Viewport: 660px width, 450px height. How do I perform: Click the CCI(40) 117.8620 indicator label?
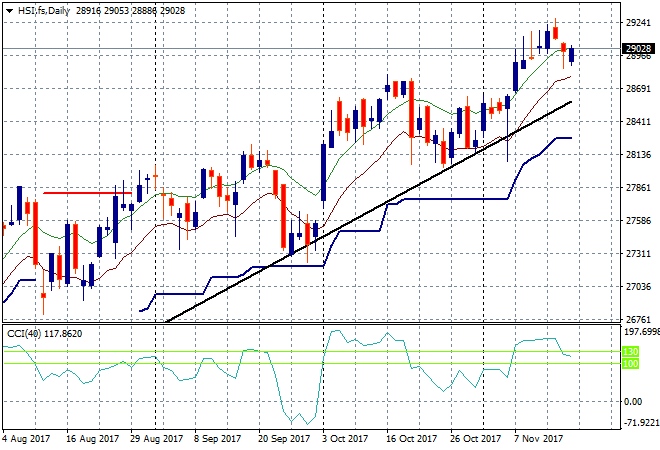(45, 334)
